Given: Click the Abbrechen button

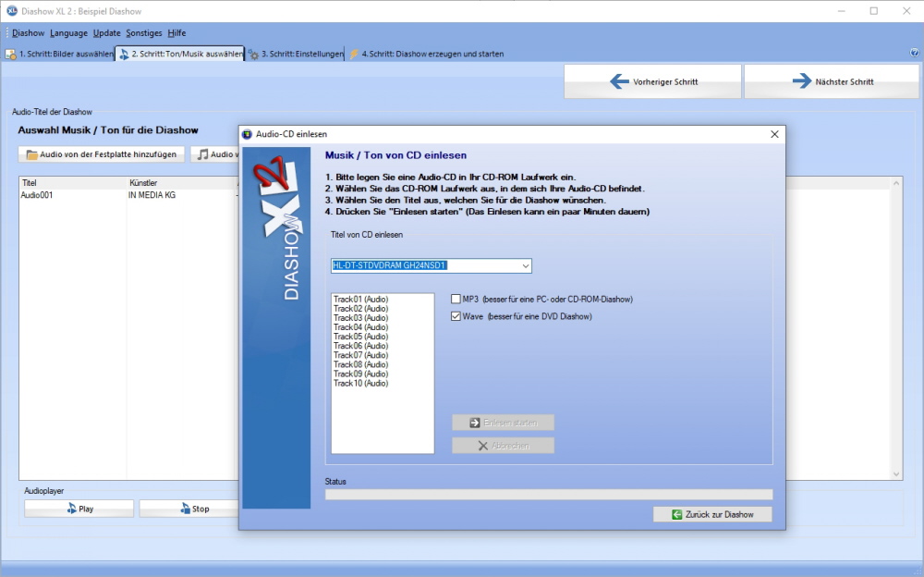Looking at the screenshot, I should (x=503, y=446).
